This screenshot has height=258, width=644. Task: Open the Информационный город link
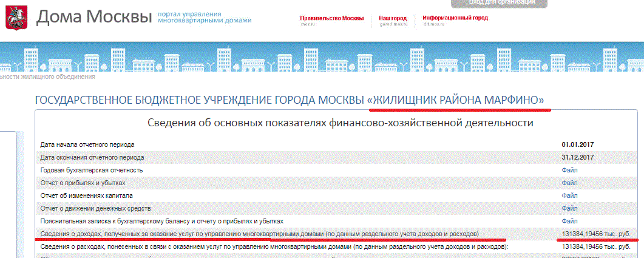tap(455, 18)
